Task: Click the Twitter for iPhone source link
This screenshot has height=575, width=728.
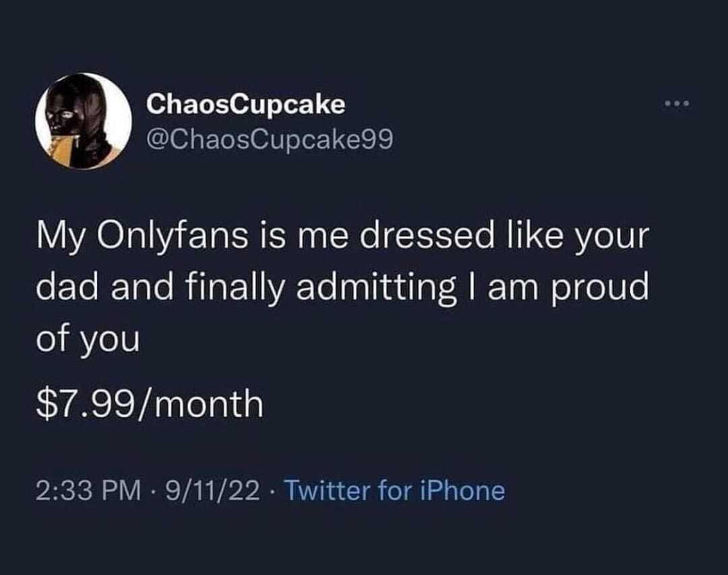Action: click(x=394, y=490)
